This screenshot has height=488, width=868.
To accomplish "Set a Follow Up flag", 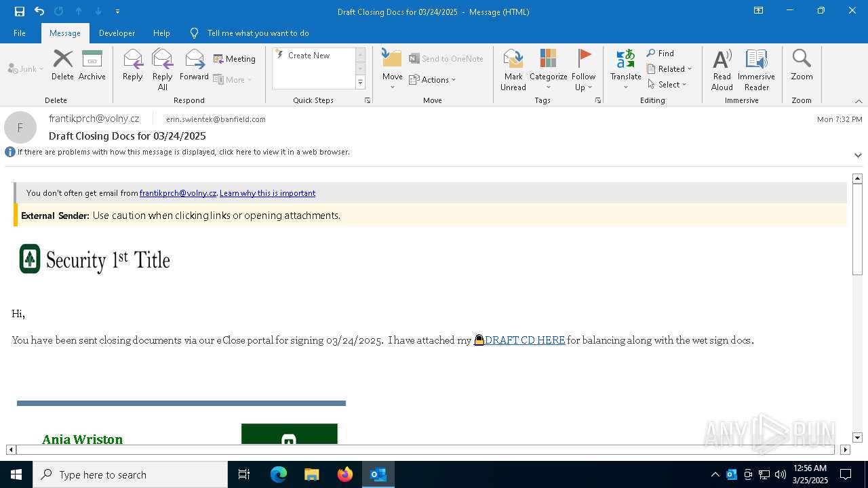I will click(x=583, y=70).
